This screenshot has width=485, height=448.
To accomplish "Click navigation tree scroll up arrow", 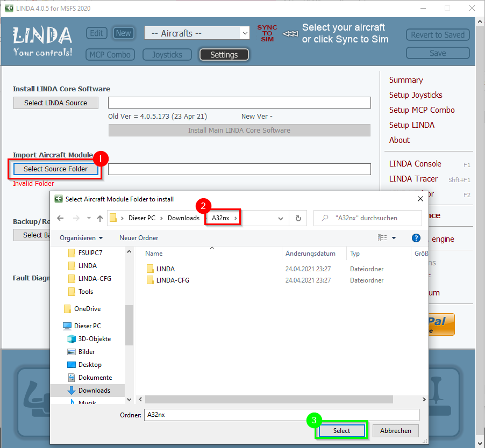I will click(129, 252).
